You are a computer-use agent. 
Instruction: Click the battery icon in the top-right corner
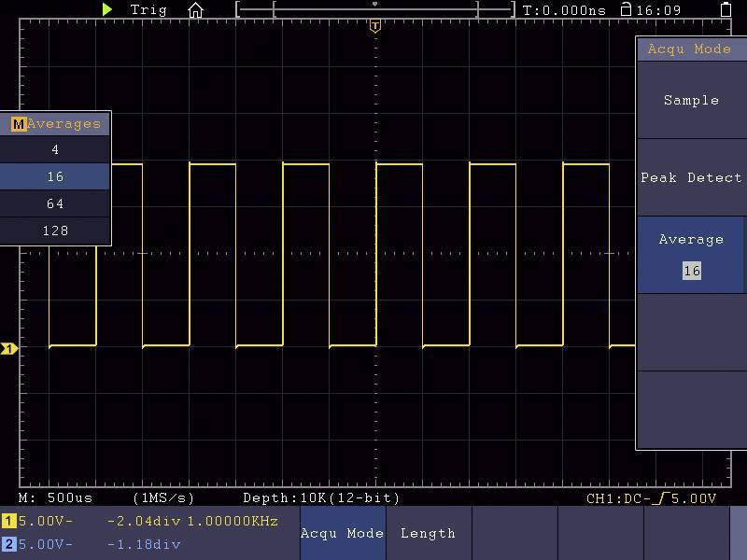pyautogui.click(x=727, y=10)
